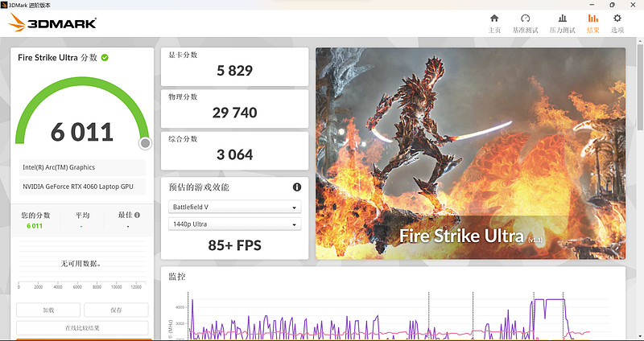644x341 pixels.
Task: Click the combined score 3 064 value
Action: click(x=234, y=154)
